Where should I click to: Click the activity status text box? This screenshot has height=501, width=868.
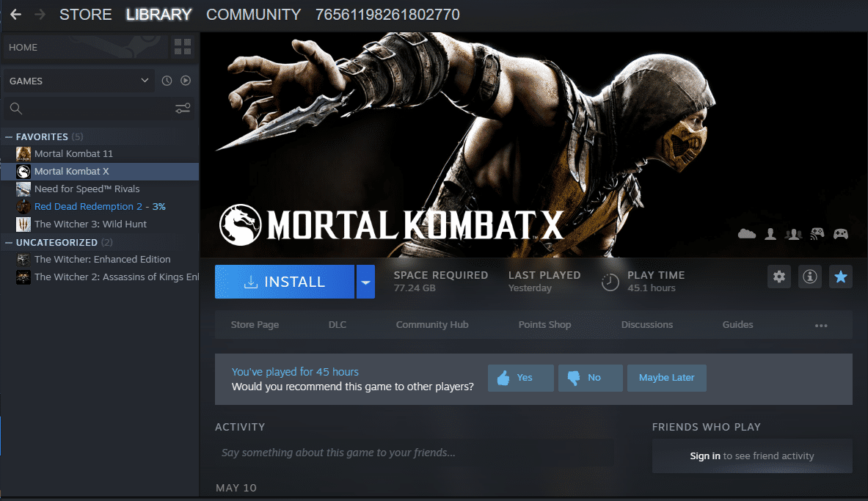click(414, 453)
